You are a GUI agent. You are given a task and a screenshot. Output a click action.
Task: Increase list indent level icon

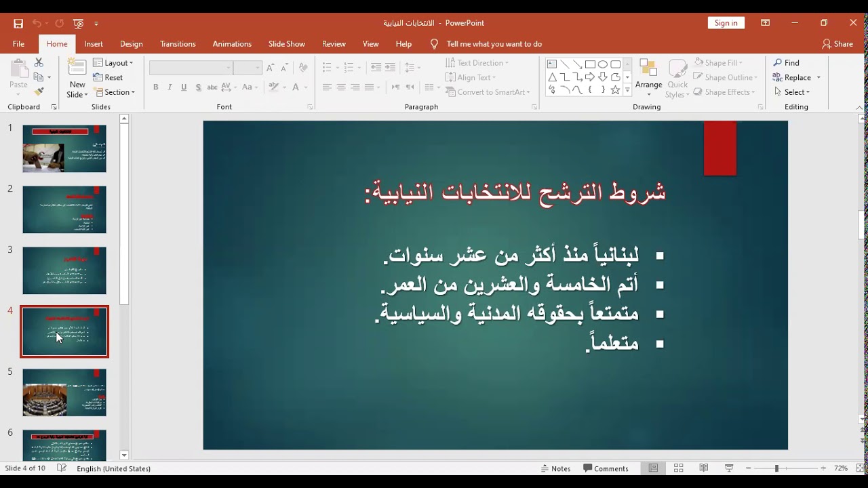tap(390, 68)
